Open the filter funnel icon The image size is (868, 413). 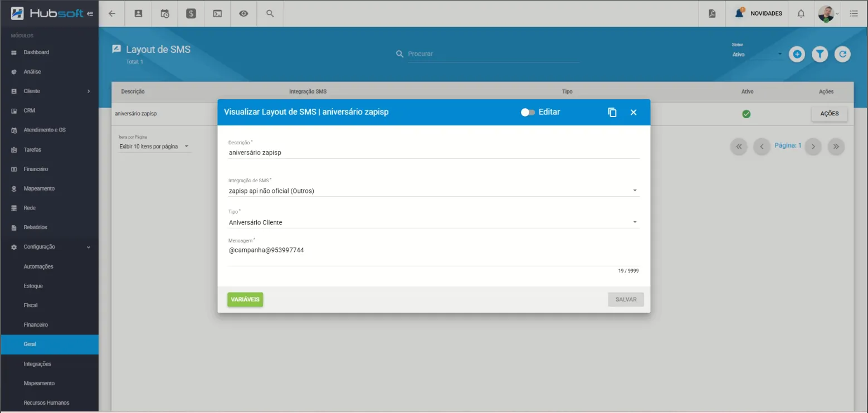coord(820,54)
